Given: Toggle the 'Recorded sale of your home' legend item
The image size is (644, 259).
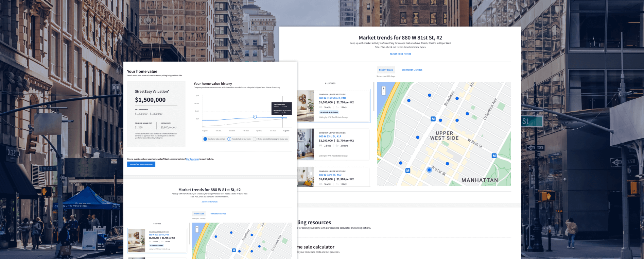Looking at the screenshot, I should click(x=229, y=139).
